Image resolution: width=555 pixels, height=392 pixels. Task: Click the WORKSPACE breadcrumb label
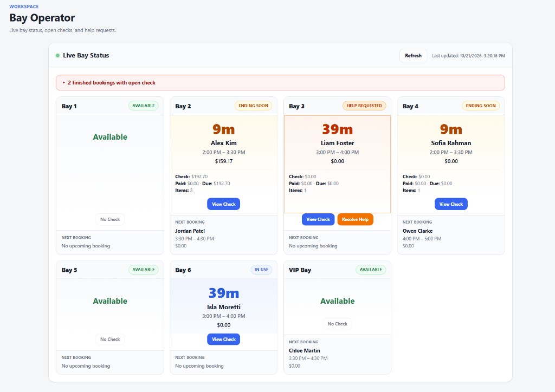coord(24,6)
